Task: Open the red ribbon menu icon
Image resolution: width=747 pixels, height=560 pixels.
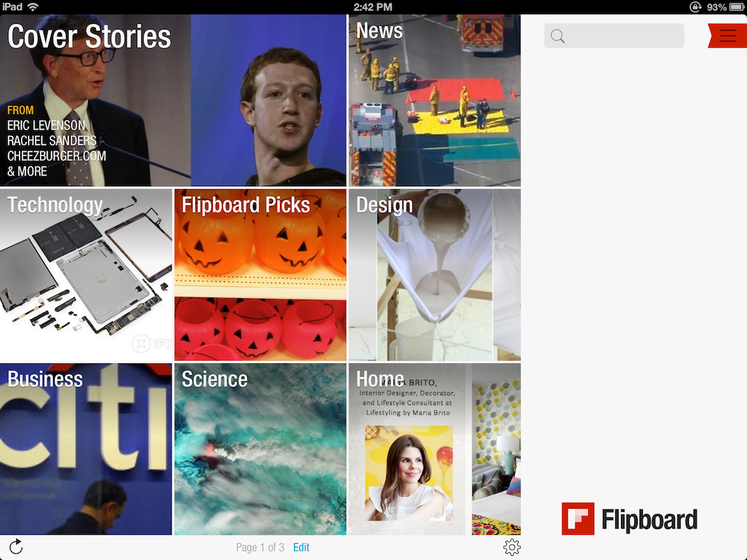Action: tap(727, 36)
